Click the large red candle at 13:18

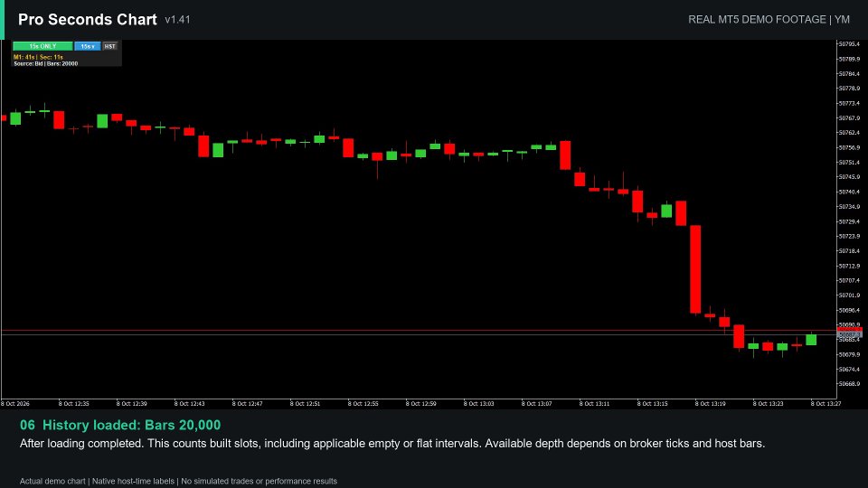point(695,269)
